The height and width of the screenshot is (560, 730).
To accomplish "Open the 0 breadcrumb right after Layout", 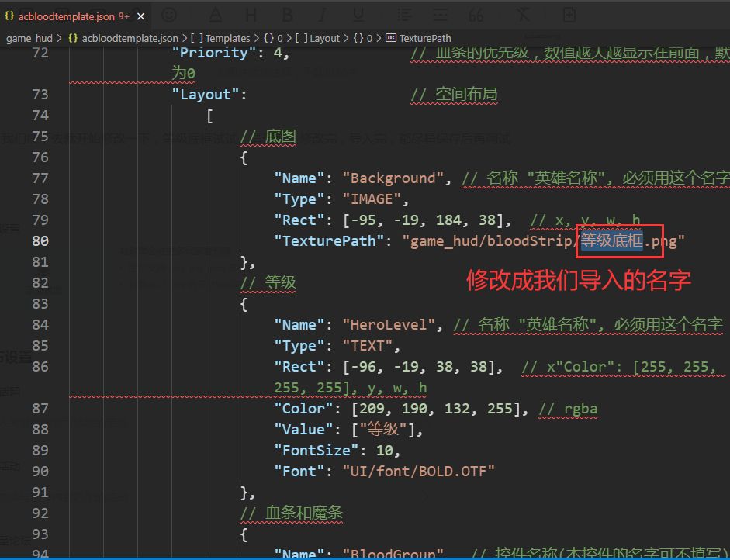I will point(370,38).
